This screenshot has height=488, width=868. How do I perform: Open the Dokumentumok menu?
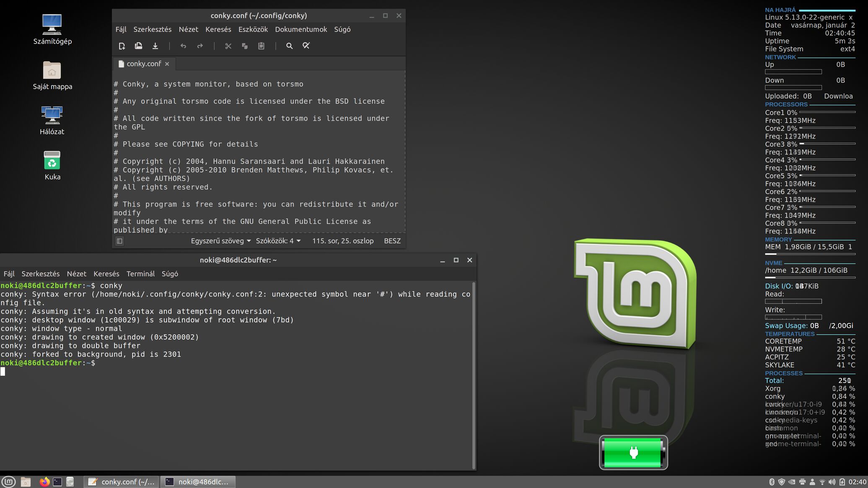coord(301,29)
